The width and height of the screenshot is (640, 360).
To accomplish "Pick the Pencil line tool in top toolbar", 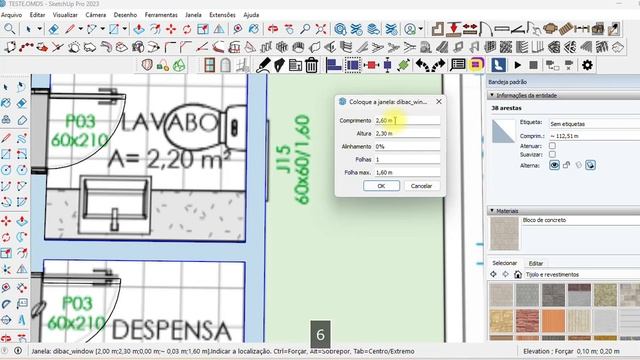I will pos(70,29).
